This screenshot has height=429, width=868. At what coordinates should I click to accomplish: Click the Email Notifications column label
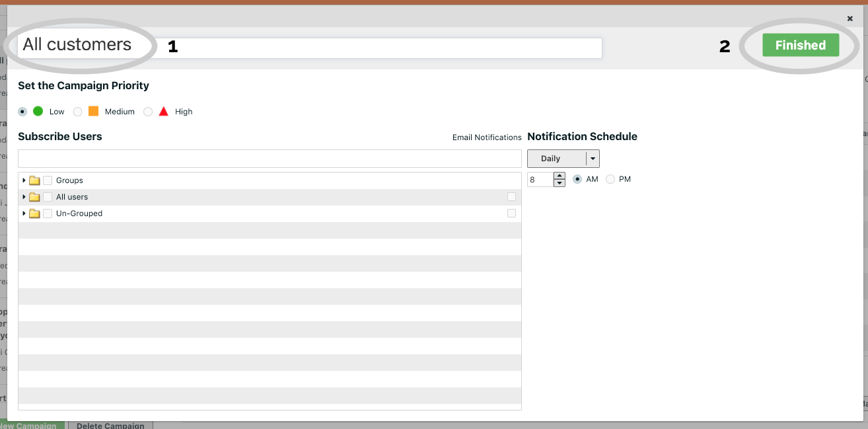coord(487,137)
